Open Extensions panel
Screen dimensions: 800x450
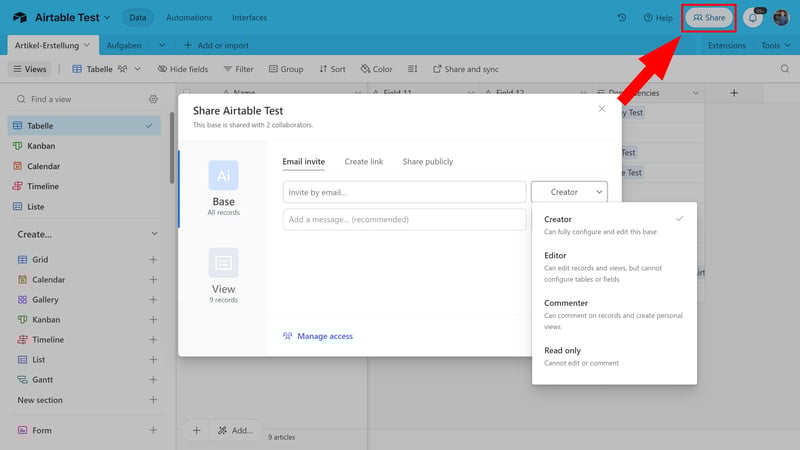tap(727, 45)
